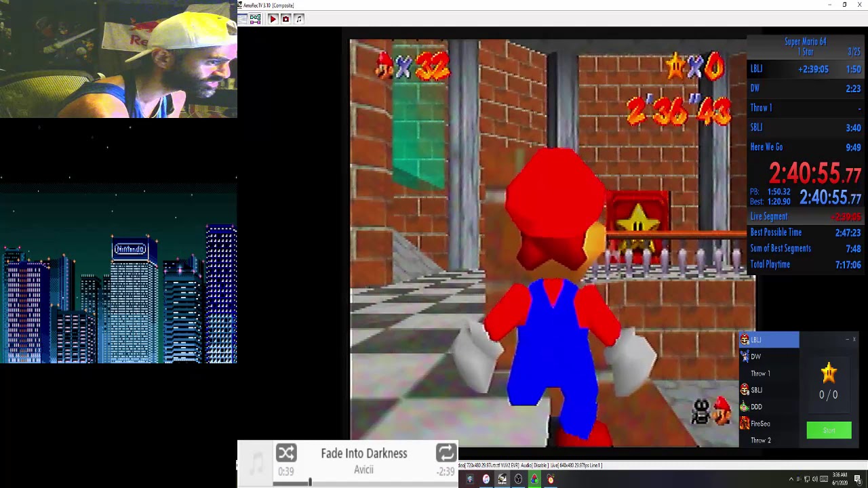Click the DW split in LiveSplit

click(805, 89)
